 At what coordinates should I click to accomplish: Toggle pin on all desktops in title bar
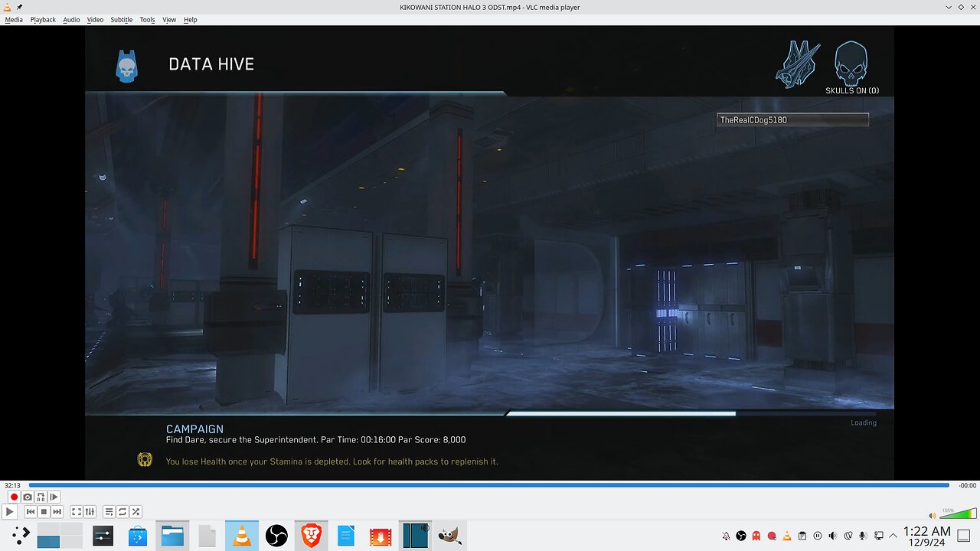tap(19, 7)
